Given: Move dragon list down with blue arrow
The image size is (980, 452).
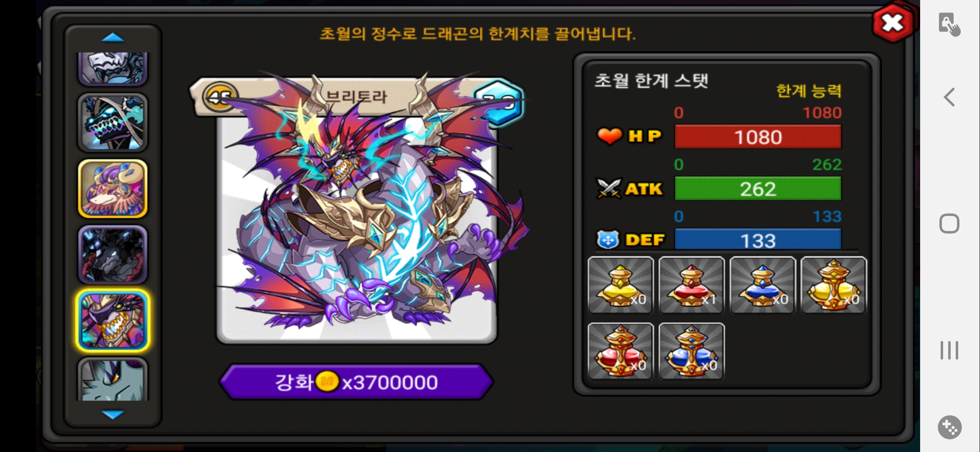Looking at the screenshot, I should click(x=113, y=414).
